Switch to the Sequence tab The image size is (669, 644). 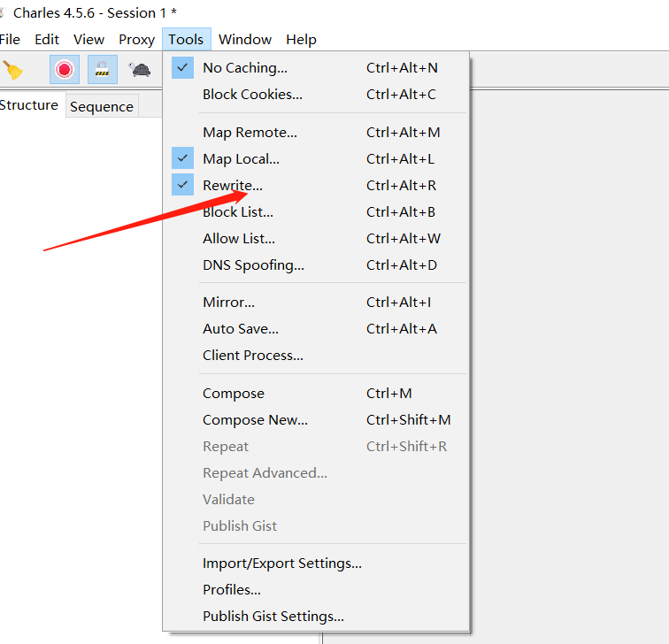click(102, 106)
